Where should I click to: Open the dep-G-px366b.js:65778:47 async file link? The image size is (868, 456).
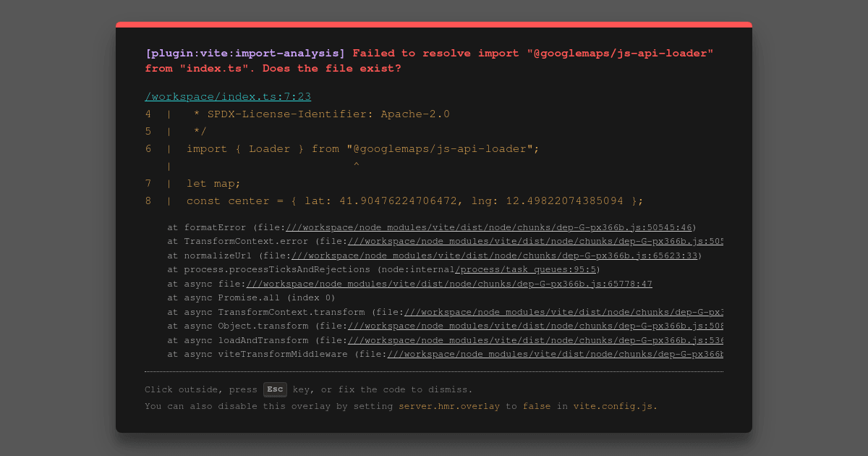coord(449,284)
